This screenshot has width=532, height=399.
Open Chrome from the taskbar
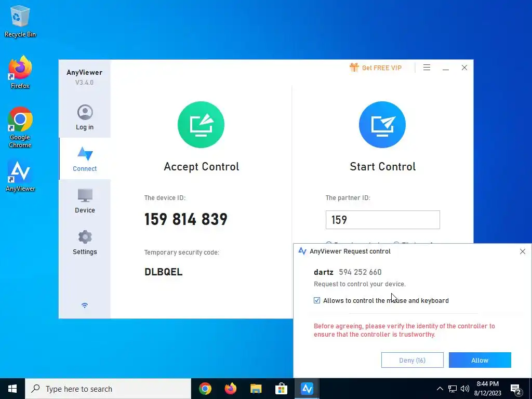[x=205, y=389]
